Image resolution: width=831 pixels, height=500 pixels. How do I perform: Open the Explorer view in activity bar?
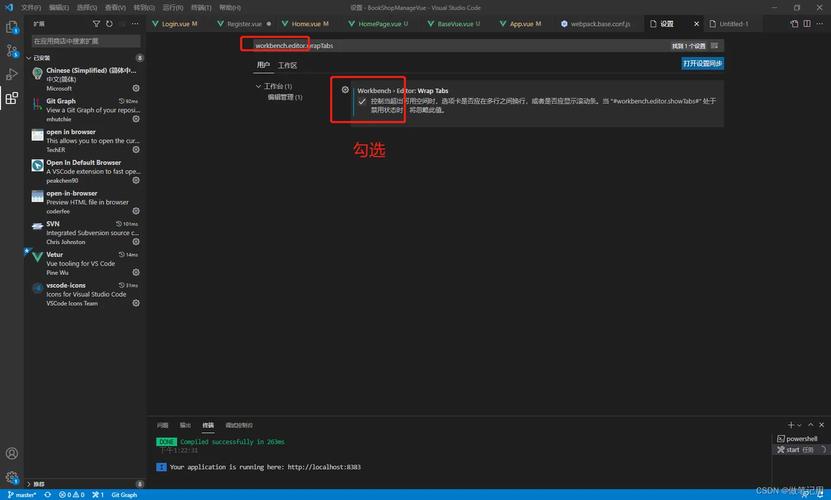12,27
